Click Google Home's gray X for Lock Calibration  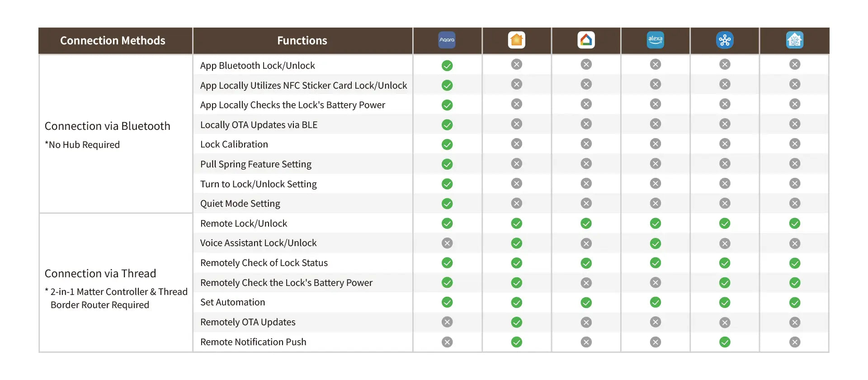click(x=586, y=144)
